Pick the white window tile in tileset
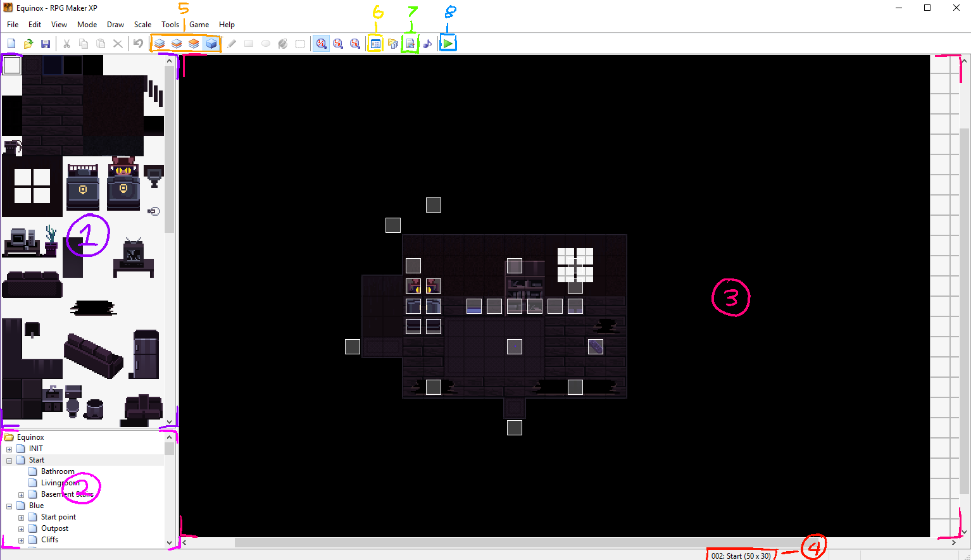Viewport: 971px width, 560px height. pos(32,186)
